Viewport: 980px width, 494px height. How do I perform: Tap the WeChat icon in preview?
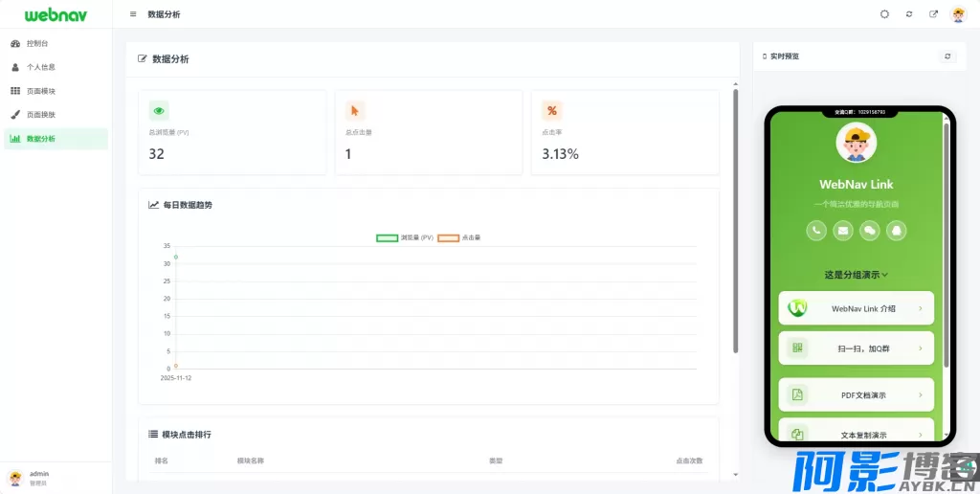tap(870, 230)
